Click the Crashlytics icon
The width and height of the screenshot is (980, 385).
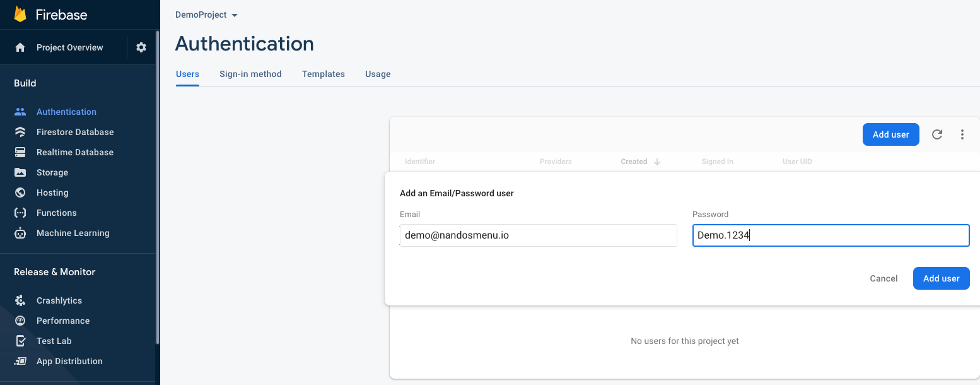20,300
